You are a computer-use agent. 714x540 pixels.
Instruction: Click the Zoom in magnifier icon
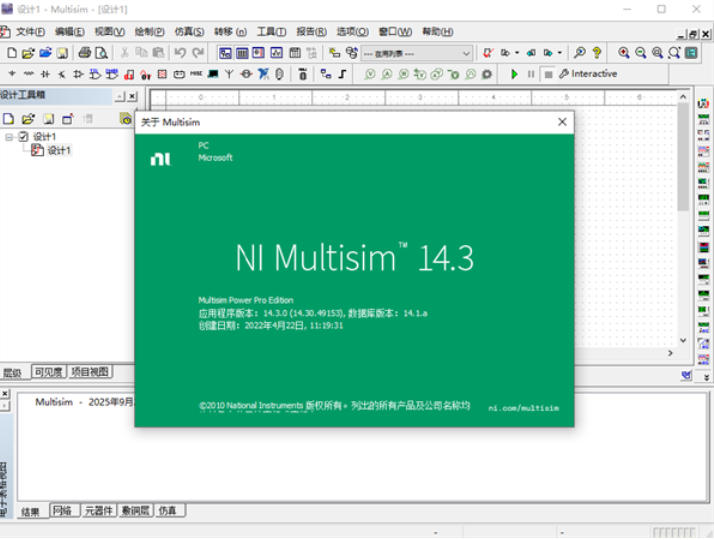(x=624, y=53)
